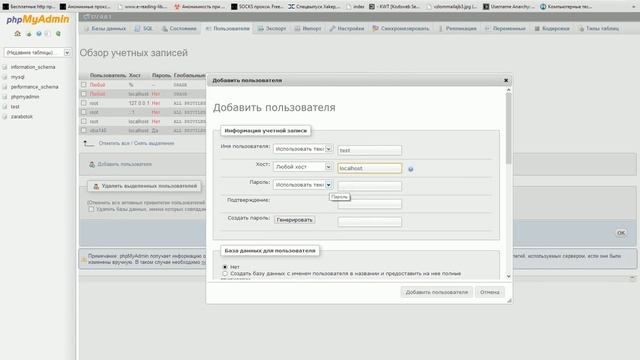Click the username field containing test
The height and width of the screenshot is (360, 640).
point(369,150)
